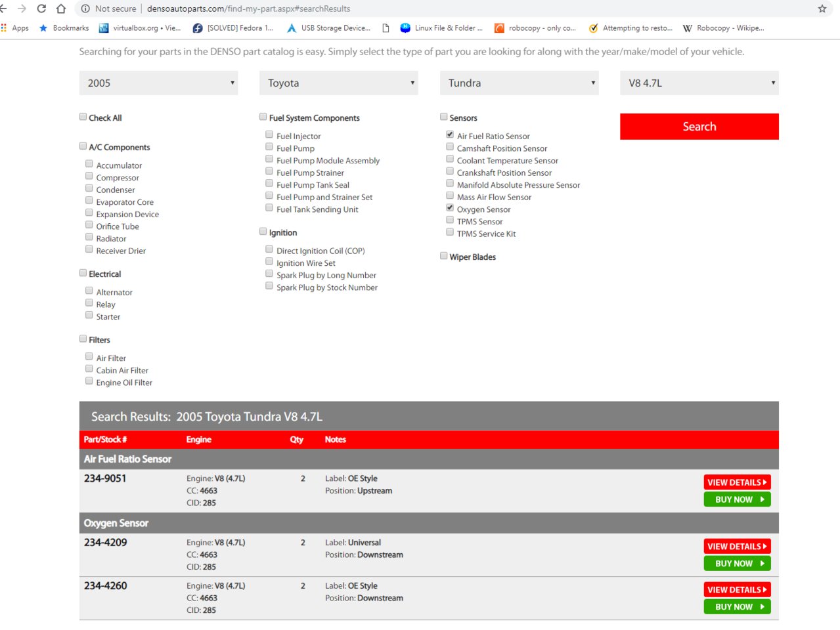The image size is (840, 630).
Task: Check the Engine Oil Filter option
Action: pyautogui.click(x=89, y=381)
